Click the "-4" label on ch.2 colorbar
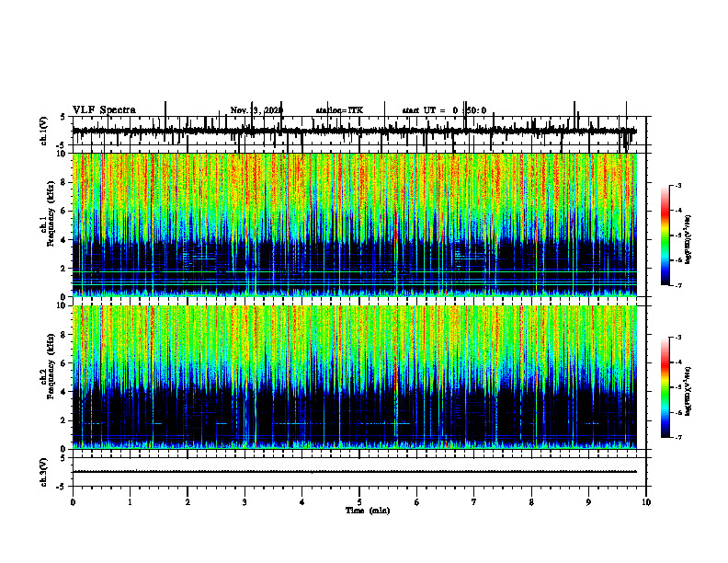This screenshot has width=728, height=563. [678, 362]
